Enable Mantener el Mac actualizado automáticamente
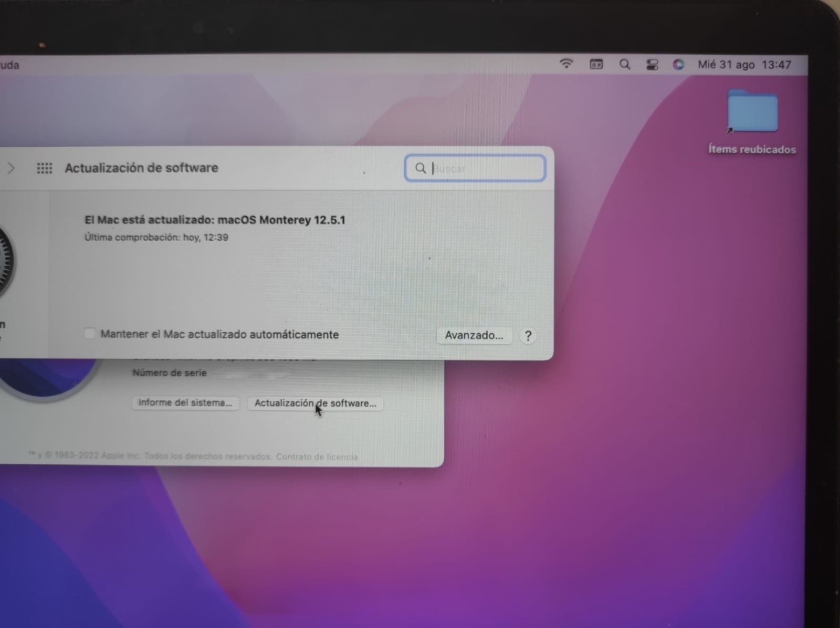840x628 pixels. (x=90, y=334)
